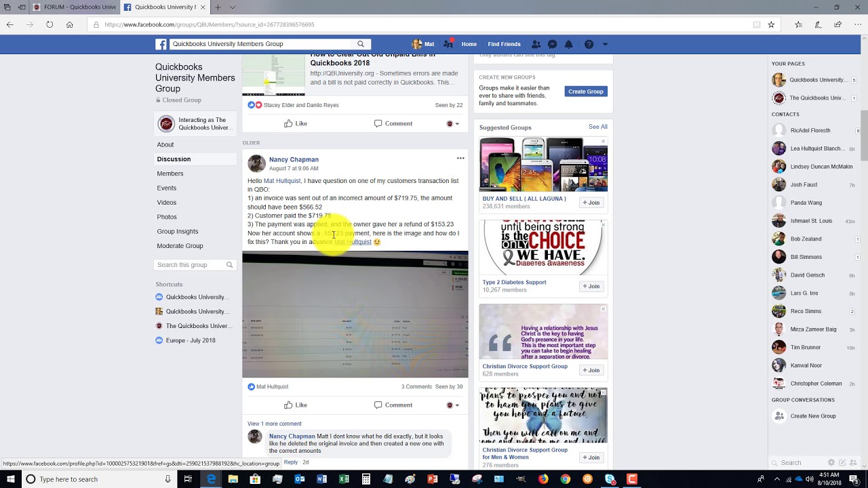The width and height of the screenshot is (868, 488).
Task: Join BUY AND SELL ( ALL LAGUNA ) group
Action: tap(591, 203)
